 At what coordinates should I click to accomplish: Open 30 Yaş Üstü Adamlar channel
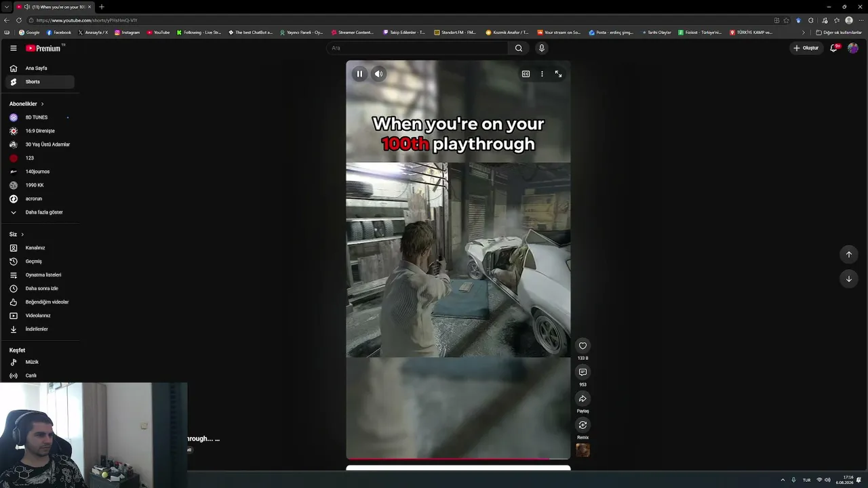click(x=40, y=144)
